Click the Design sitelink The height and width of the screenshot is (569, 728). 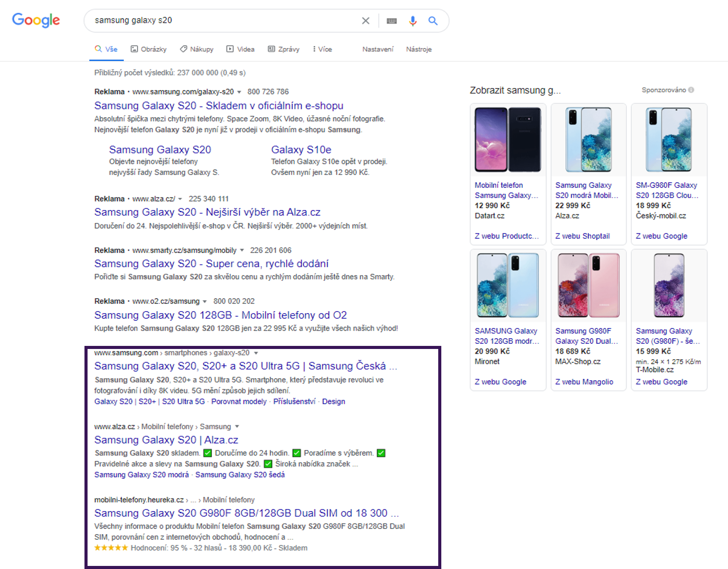(333, 402)
